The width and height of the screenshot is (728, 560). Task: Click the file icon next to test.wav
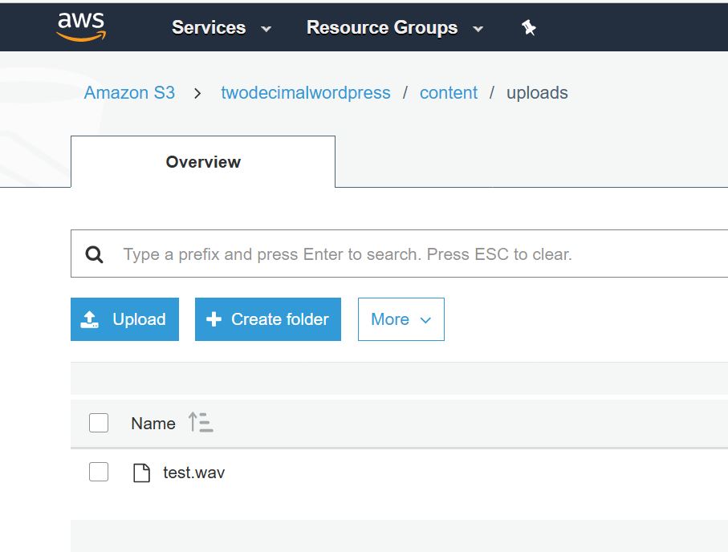click(x=141, y=473)
